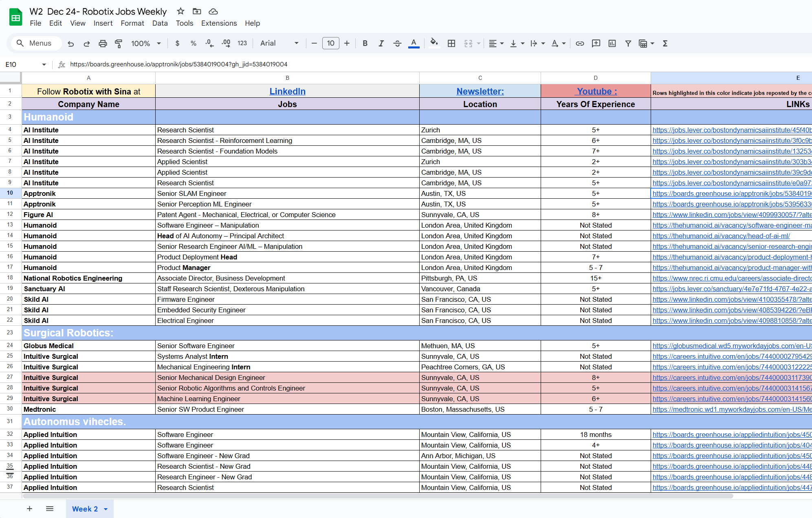Click the Insert comment icon
812x518 pixels.
click(596, 44)
